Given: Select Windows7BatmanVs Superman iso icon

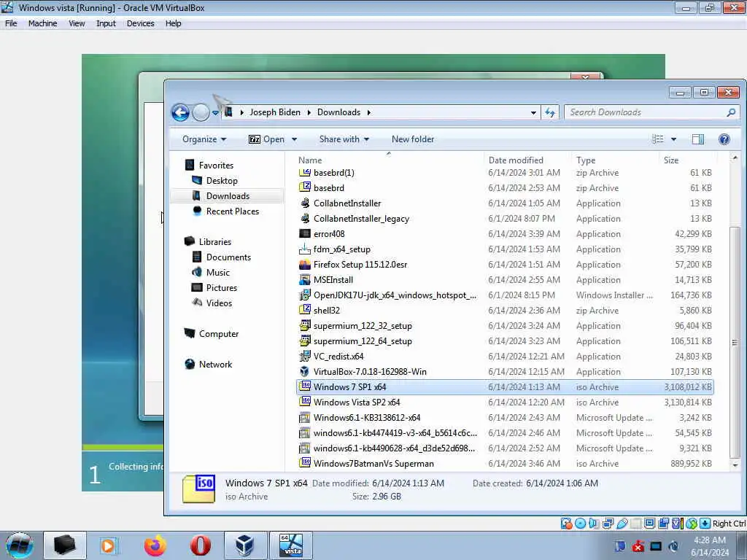Looking at the screenshot, I should 304,463.
